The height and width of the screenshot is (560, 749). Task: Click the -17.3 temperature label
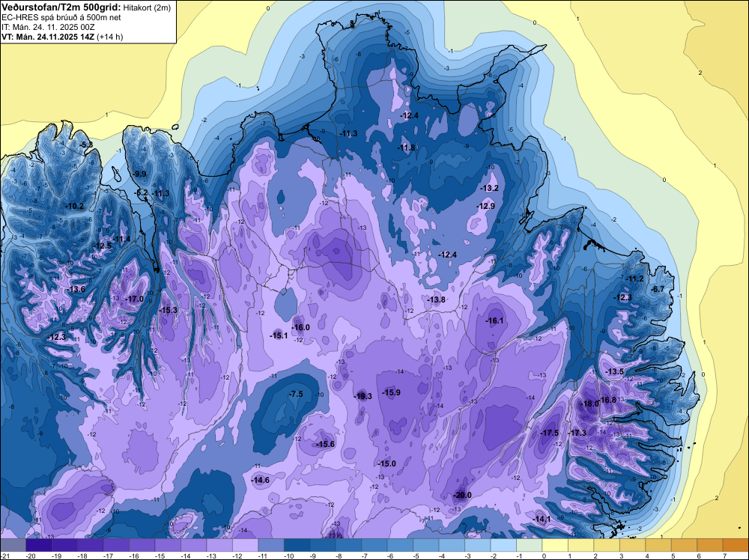[x=577, y=433]
